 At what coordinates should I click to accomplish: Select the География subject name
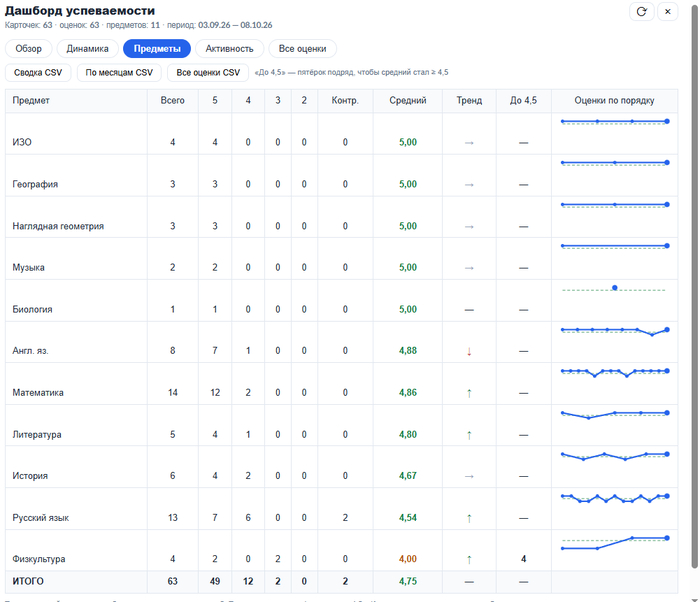[35, 184]
